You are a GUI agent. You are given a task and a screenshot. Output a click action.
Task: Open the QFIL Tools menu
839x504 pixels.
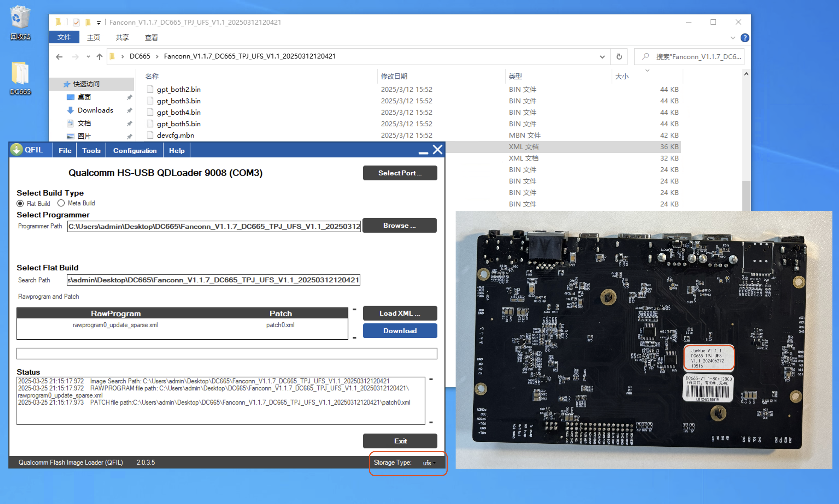(91, 150)
